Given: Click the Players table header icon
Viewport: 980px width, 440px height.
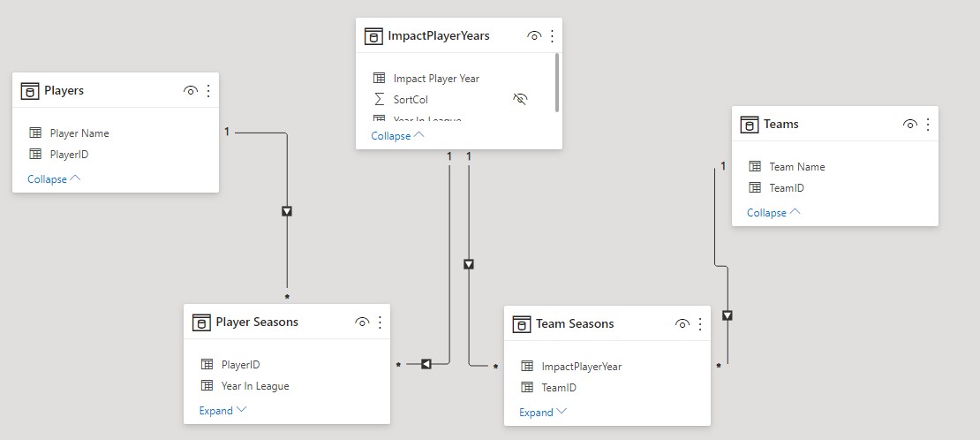Looking at the screenshot, I should click(x=30, y=91).
